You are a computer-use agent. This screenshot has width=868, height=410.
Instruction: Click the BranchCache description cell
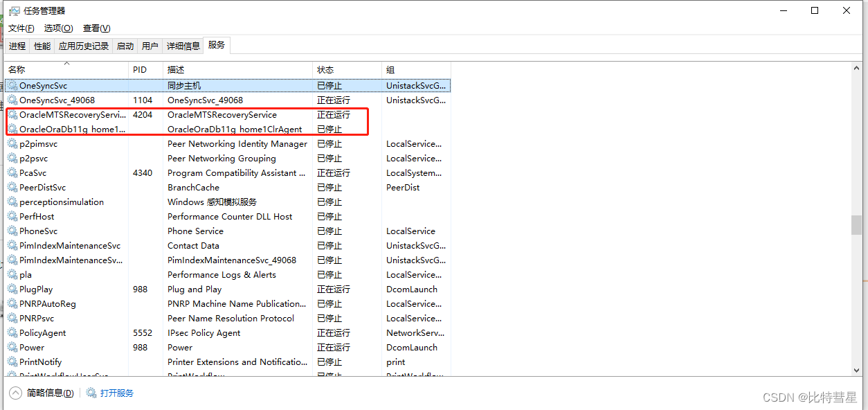[x=193, y=188]
